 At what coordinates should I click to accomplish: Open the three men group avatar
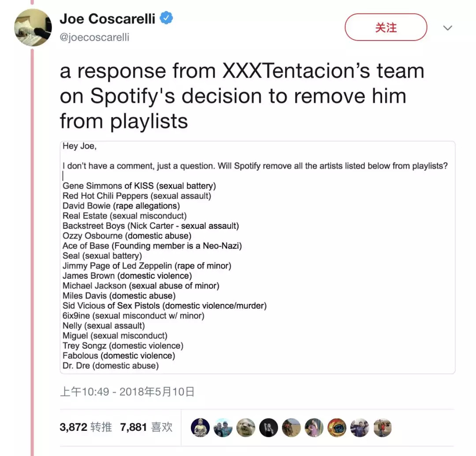click(360, 427)
